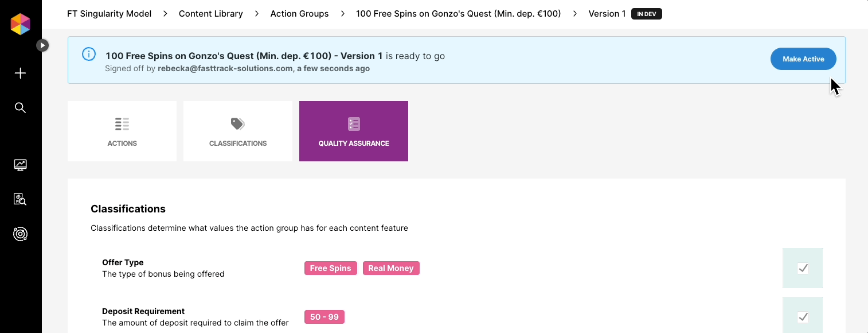The image size is (868, 333).
Task: Open the monitor chart sidebar icon
Action: [x=20, y=165]
